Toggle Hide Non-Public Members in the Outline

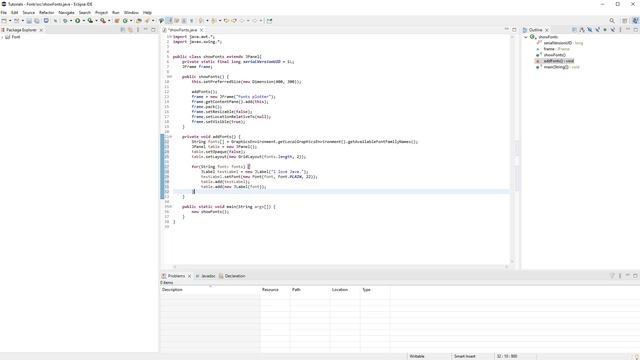605,30
